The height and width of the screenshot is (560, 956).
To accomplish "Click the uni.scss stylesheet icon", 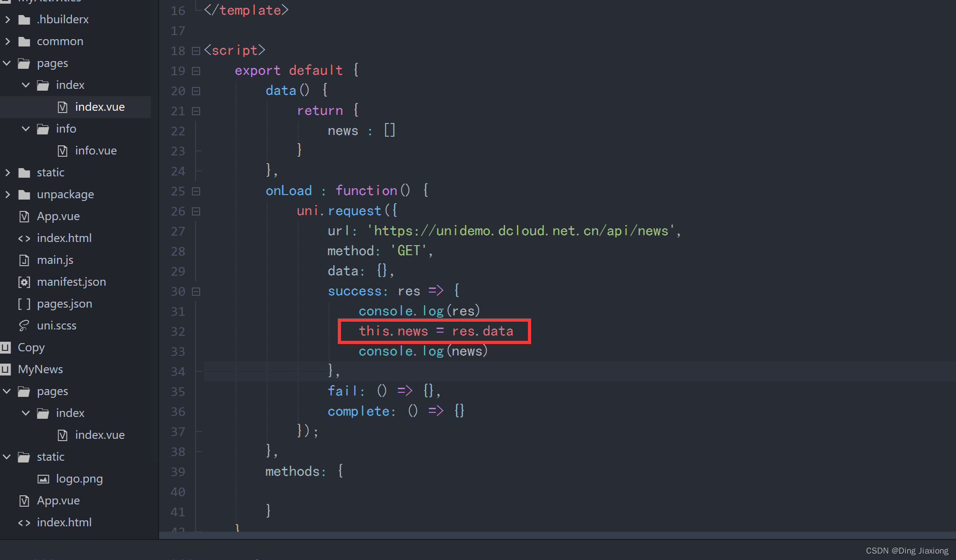I will (x=24, y=326).
